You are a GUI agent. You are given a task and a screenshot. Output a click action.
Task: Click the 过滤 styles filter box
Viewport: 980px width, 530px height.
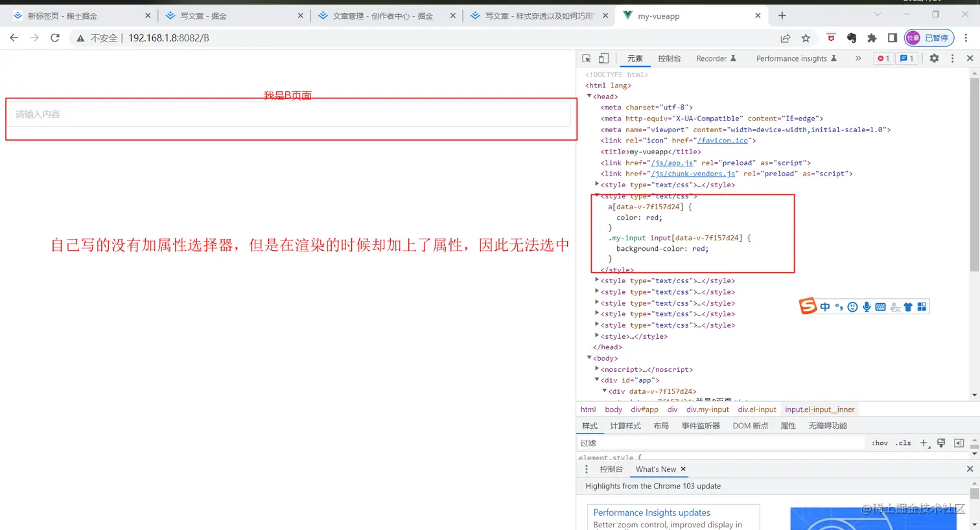point(721,443)
